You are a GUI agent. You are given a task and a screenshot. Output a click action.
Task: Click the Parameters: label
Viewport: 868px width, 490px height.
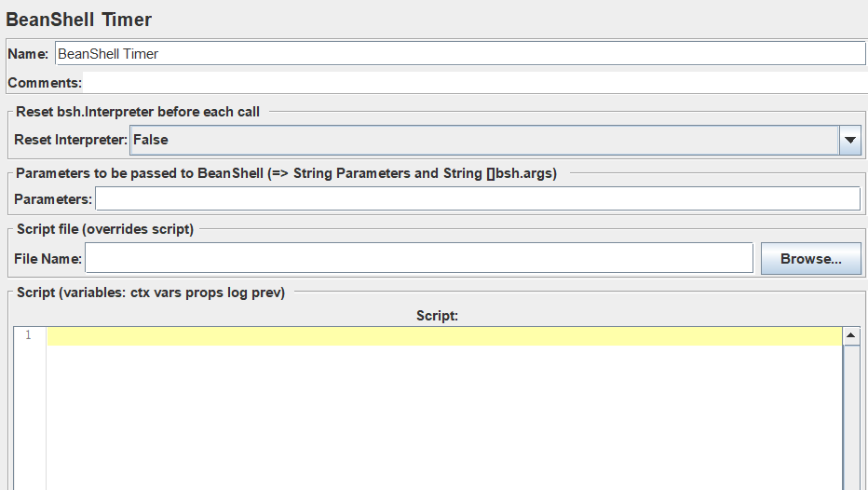[x=52, y=199]
